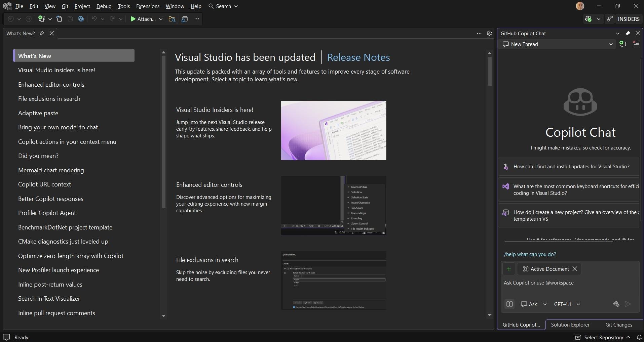Open the user account avatar
Viewport: 644px width, 342px height.
(x=580, y=6)
